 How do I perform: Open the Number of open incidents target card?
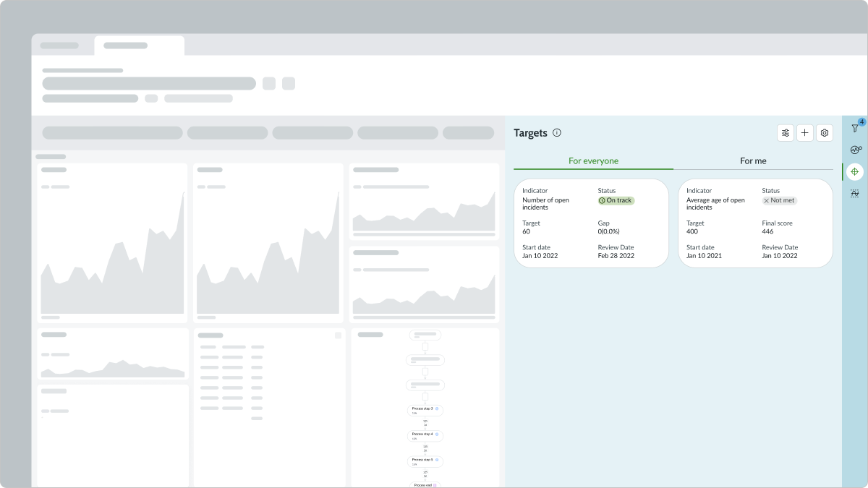pos(591,223)
